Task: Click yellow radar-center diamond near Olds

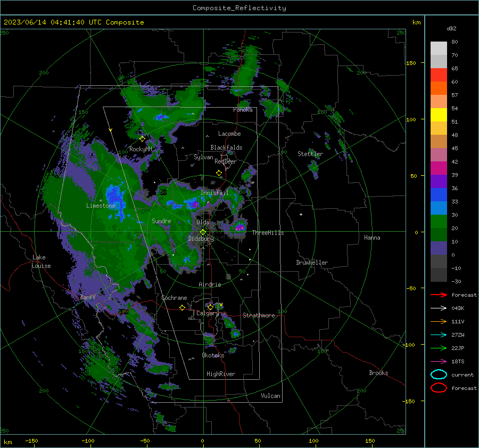Action: pos(203,232)
